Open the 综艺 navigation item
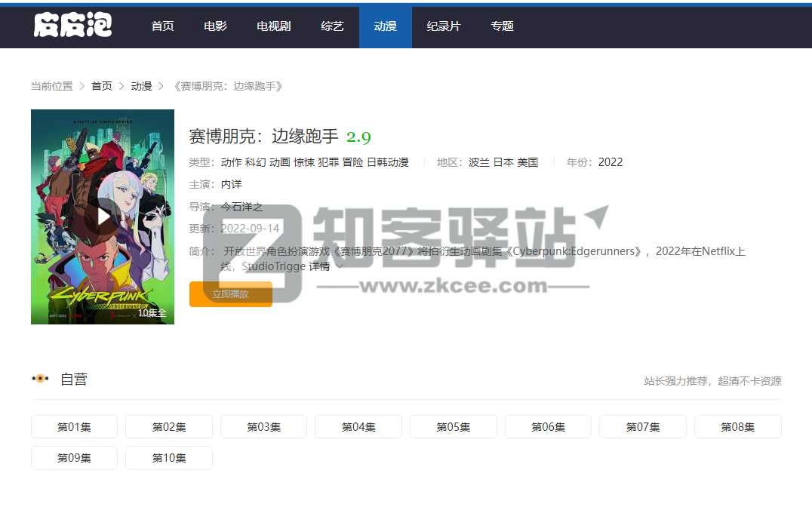The image size is (812, 507). [332, 26]
